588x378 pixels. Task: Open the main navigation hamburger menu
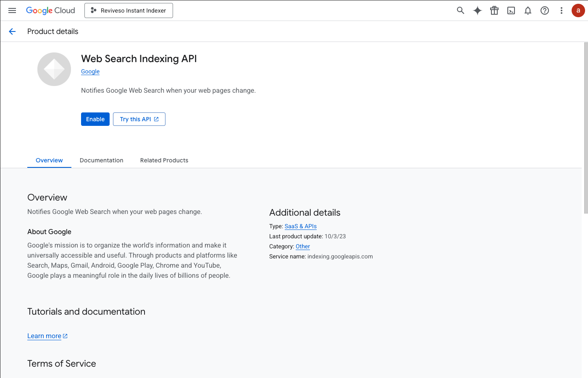tap(12, 10)
